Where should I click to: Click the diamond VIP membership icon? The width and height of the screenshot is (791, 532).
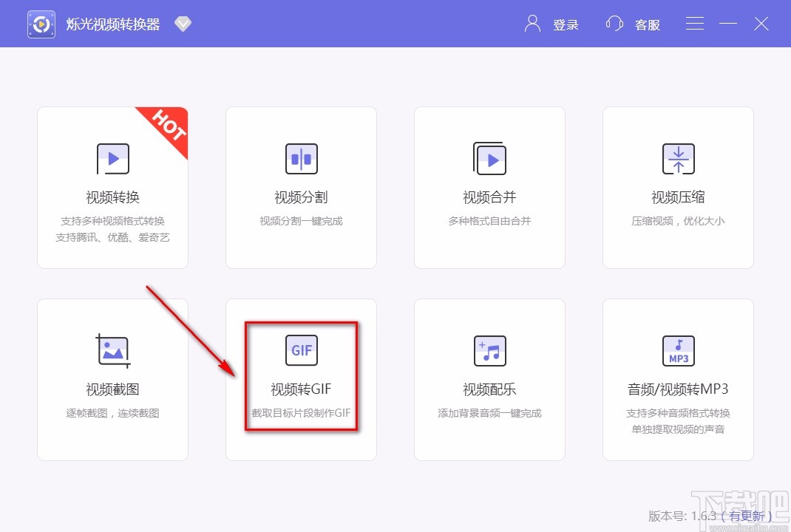(x=183, y=23)
